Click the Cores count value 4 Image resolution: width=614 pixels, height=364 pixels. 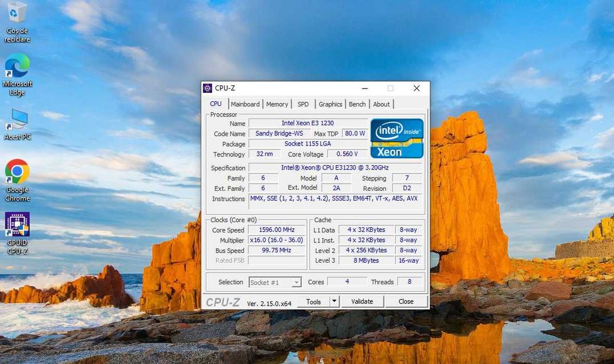pyautogui.click(x=347, y=281)
